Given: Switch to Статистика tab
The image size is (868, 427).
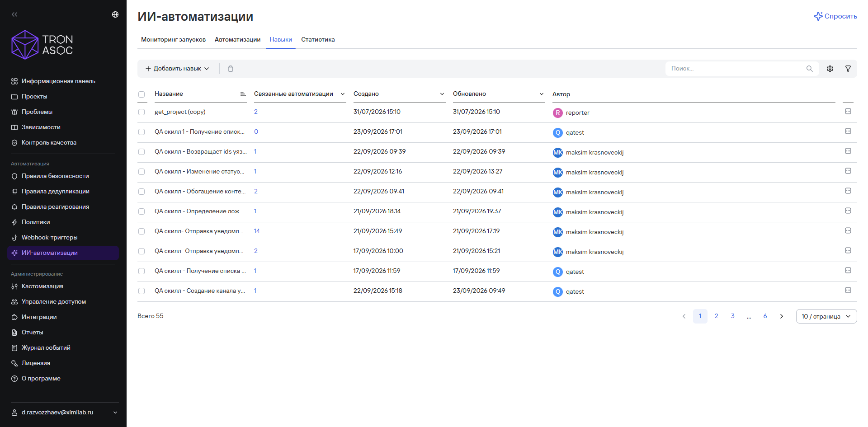Looking at the screenshot, I should tap(318, 40).
